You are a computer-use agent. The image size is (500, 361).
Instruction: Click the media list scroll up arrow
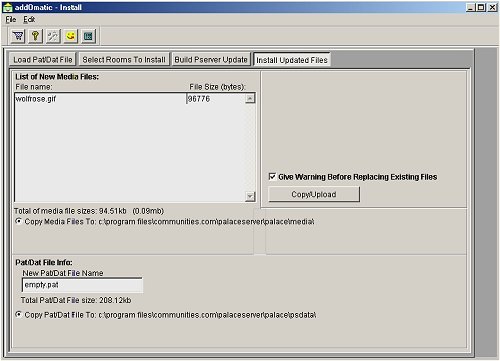(250, 98)
